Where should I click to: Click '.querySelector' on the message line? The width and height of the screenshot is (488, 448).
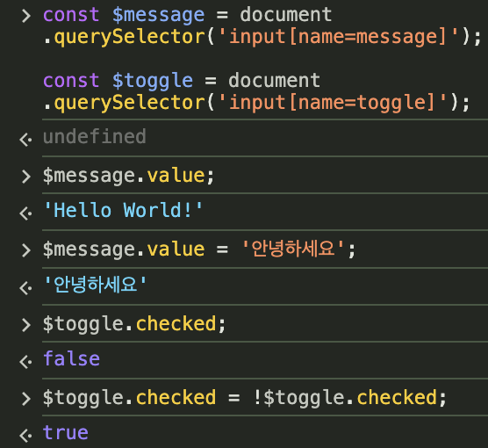tap(124, 37)
